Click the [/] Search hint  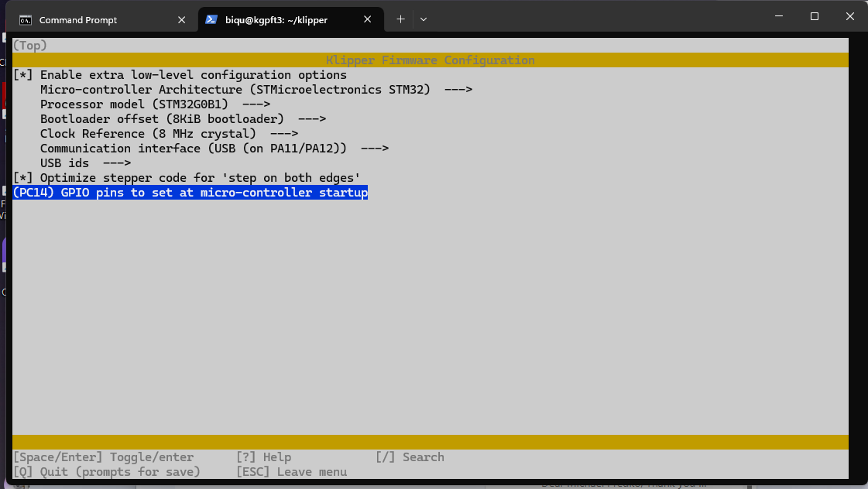click(x=410, y=457)
